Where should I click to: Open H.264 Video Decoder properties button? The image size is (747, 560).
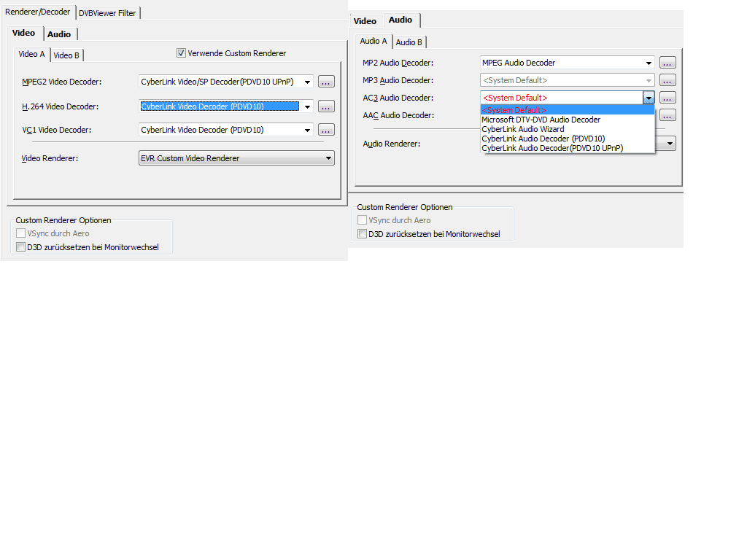coord(326,106)
